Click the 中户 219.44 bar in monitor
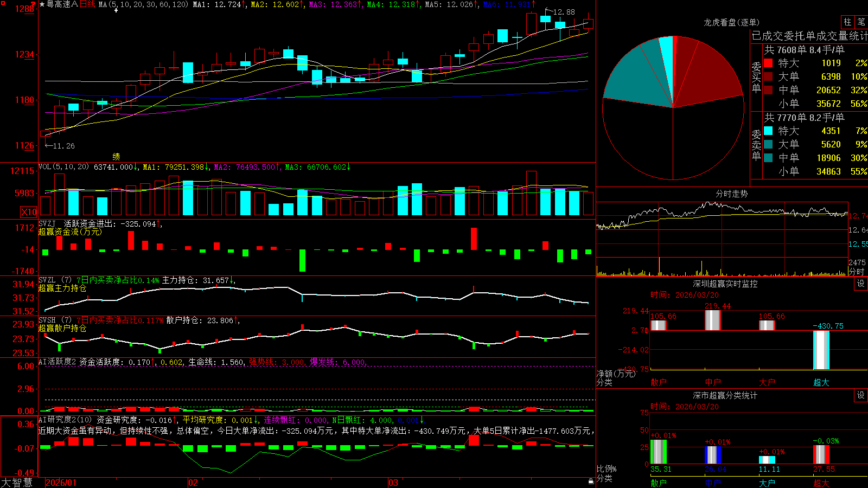Image resolution: width=868 pixels, height=488 pixels. click(x=712, y=320)
